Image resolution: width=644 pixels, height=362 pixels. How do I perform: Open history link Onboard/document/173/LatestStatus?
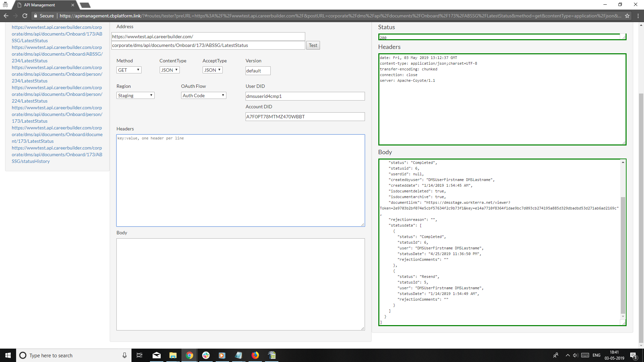57,134
